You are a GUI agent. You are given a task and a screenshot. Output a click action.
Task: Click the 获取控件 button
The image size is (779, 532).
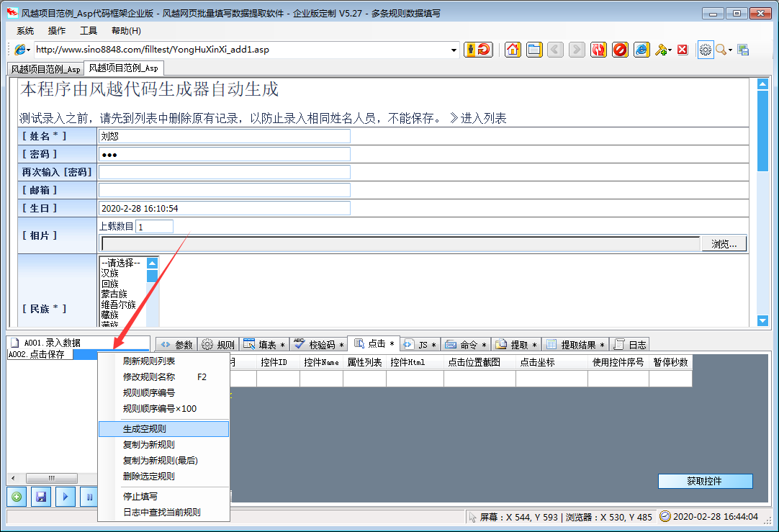point(705,481)
